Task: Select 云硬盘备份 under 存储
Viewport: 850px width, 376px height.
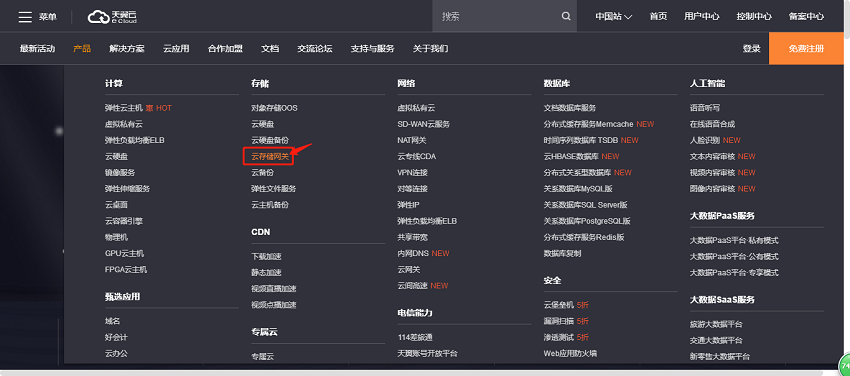Action: pyautogui.click(x=270, y=140)
